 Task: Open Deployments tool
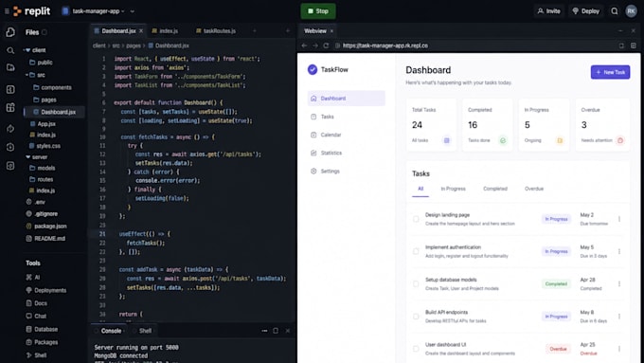point(45,290)
